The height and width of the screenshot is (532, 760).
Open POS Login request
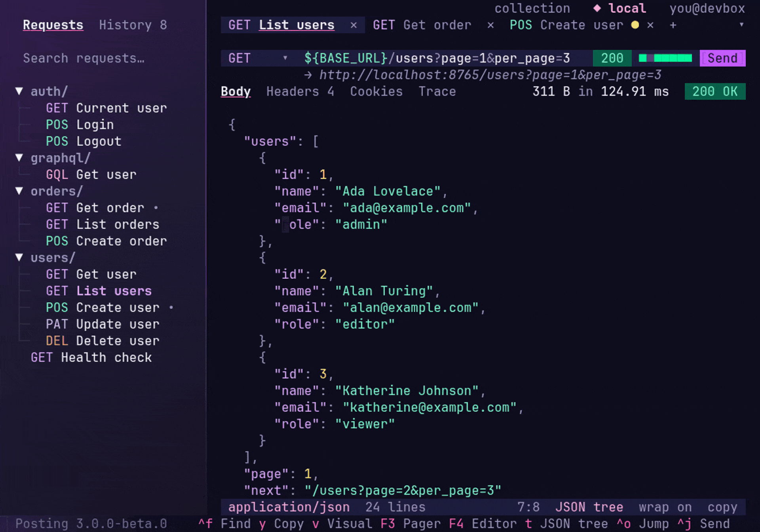(80, 125)
